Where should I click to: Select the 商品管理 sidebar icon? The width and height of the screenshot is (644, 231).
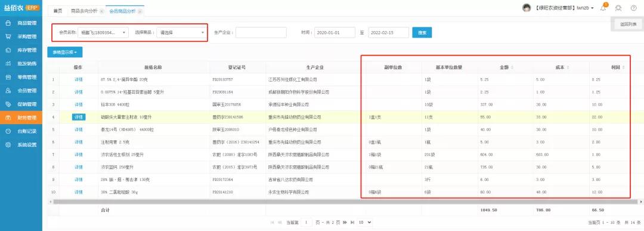(8, 23)
